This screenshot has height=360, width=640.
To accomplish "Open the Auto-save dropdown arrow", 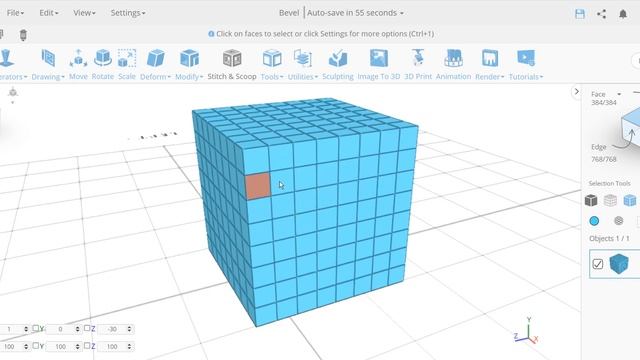I will [x=402, y=13].
